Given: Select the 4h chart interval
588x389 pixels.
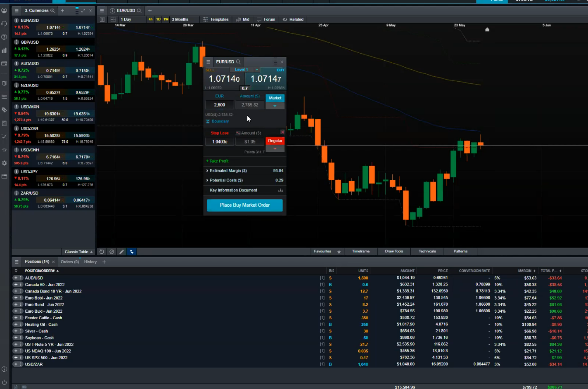Looking at the screenshot, I should [150, 19].
